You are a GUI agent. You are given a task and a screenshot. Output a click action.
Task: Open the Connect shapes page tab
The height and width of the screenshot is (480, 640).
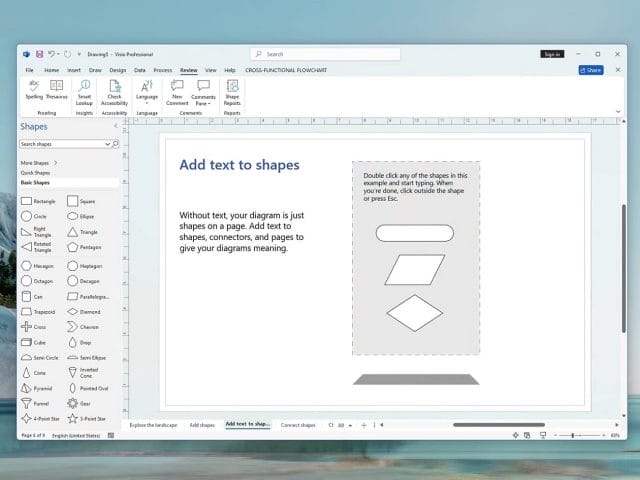tap(297, 425)
